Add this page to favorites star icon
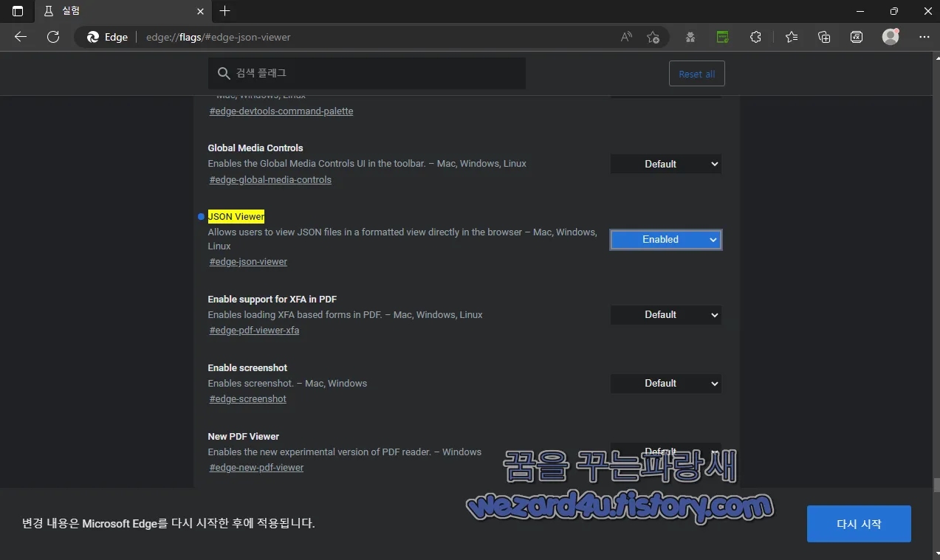Image resolution: width=940 pixels, height=560 pixels. click(653, 37)
